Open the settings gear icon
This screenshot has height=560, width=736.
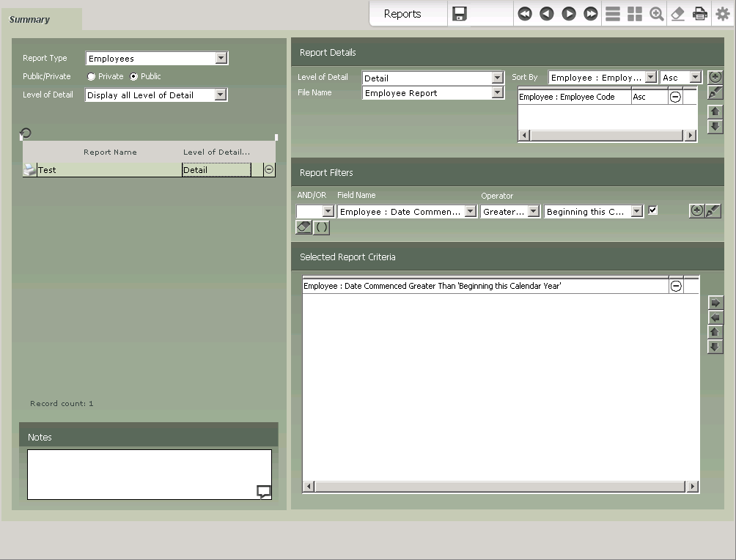(722, 14)
